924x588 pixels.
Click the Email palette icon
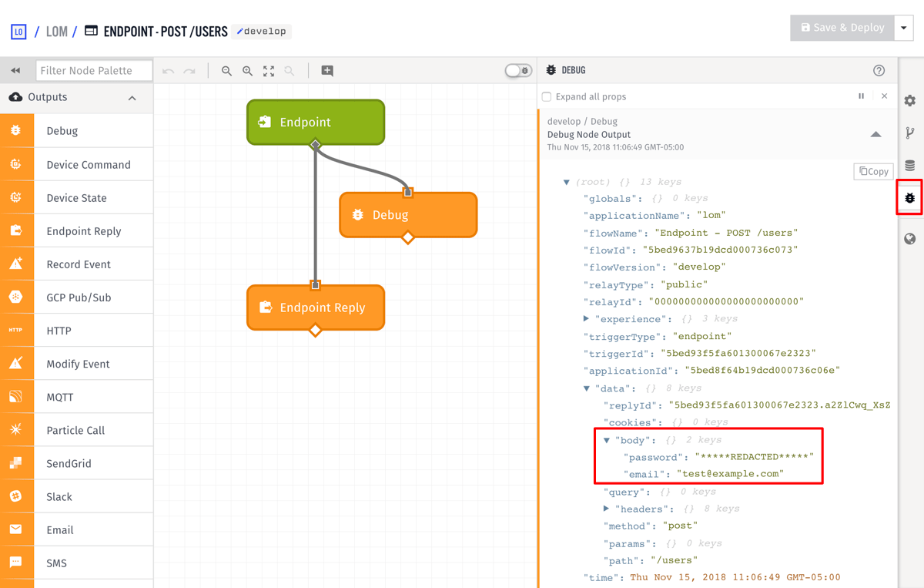click(x=16, y=529)
